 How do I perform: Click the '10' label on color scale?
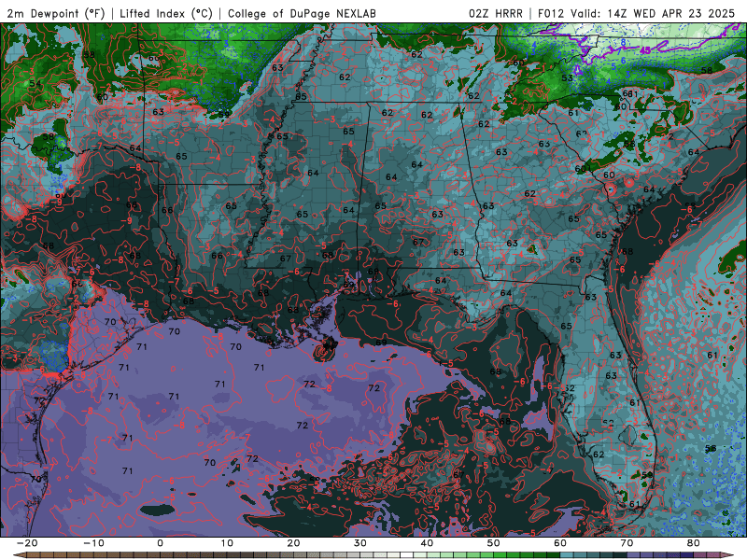tap(227, 543)
